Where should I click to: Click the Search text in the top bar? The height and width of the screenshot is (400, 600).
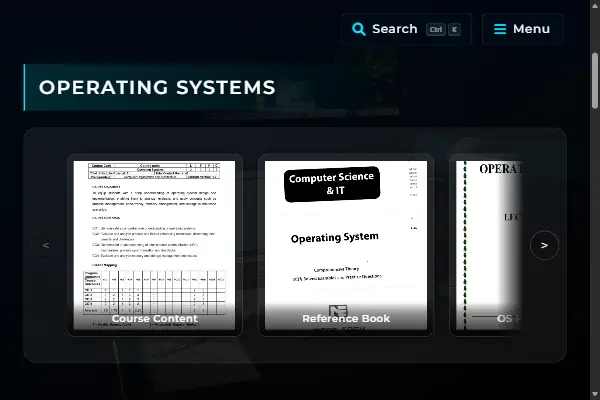pos(395,29)
